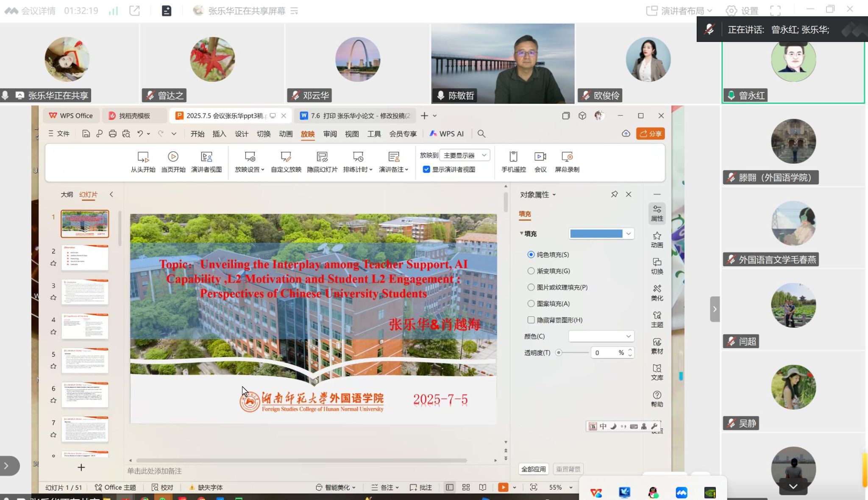Open 主要显示器 display dropdown
This screenshot has height=500, width=868.
click(465, 156)
